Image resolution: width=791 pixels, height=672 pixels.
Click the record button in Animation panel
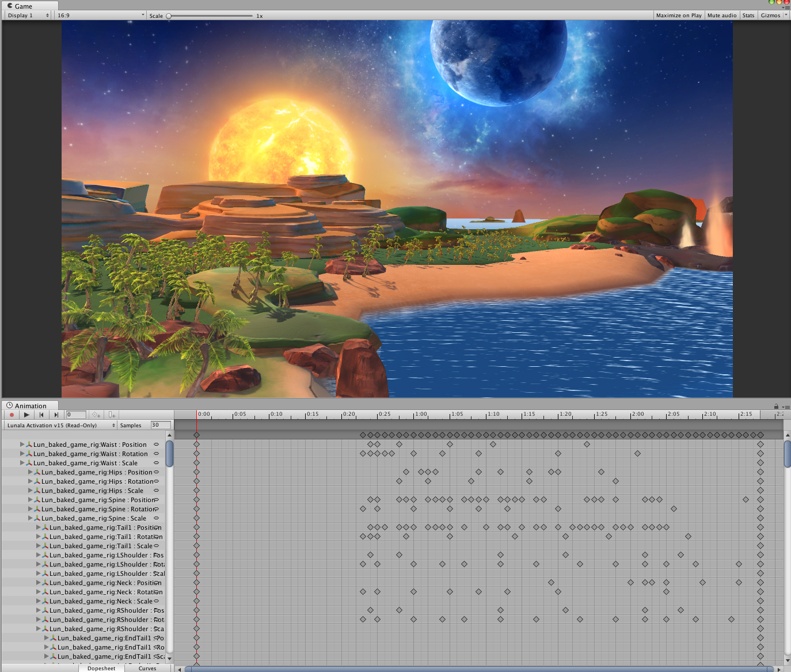(12, 415)
